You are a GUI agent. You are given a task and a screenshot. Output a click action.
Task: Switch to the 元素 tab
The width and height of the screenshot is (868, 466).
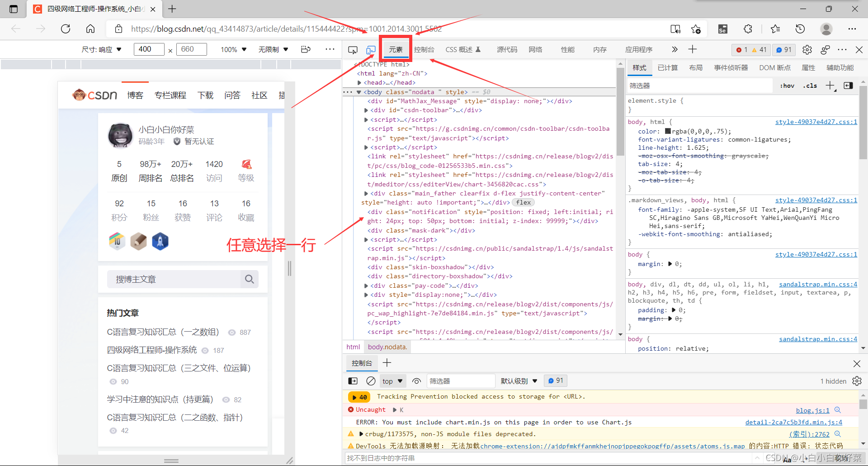(x=396, y=49)
